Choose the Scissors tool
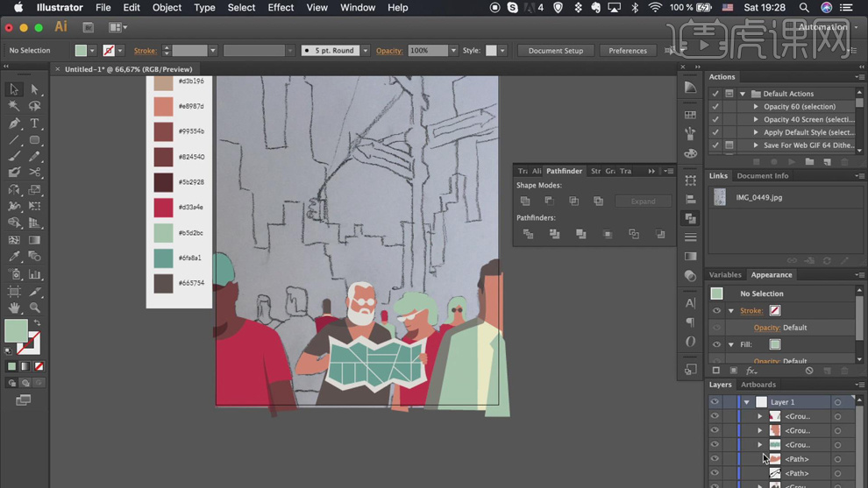Screen dimensions: 868x488 pyautogui.click(x=34, y=173)
